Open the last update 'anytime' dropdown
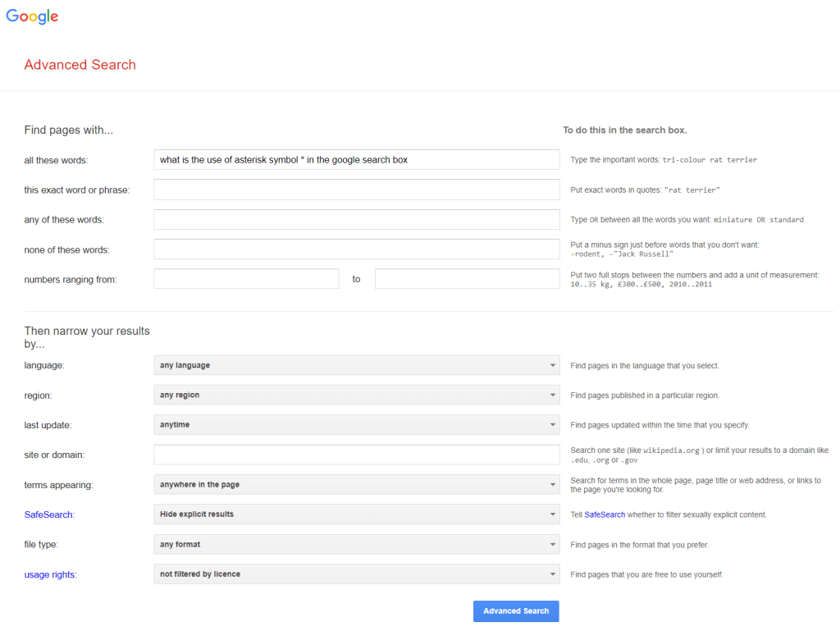 (357, 424)
